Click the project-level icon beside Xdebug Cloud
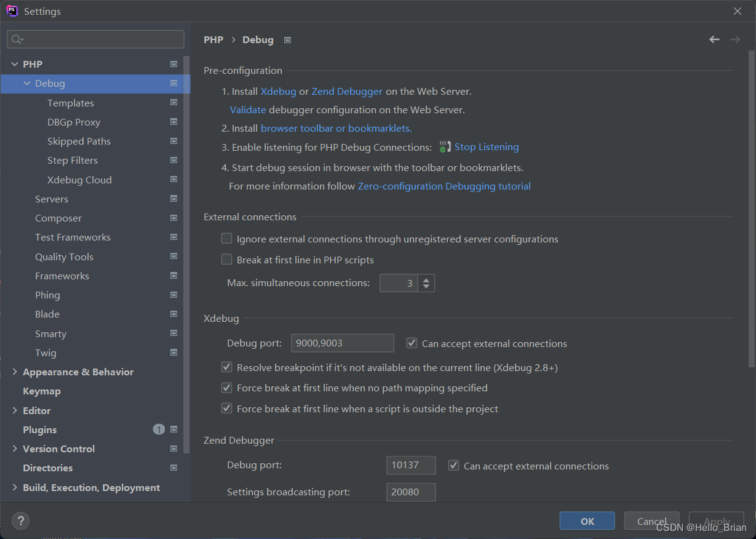 [x=174, y=180]
